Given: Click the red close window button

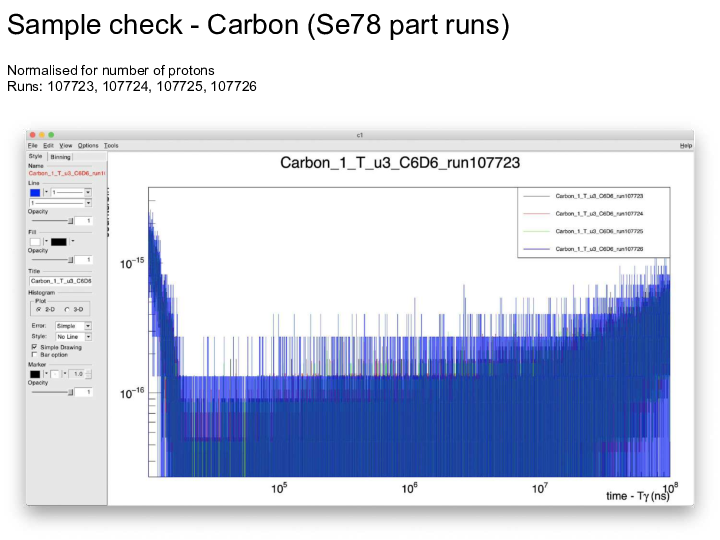Looking at the screenshot, I should pos(33,135).
